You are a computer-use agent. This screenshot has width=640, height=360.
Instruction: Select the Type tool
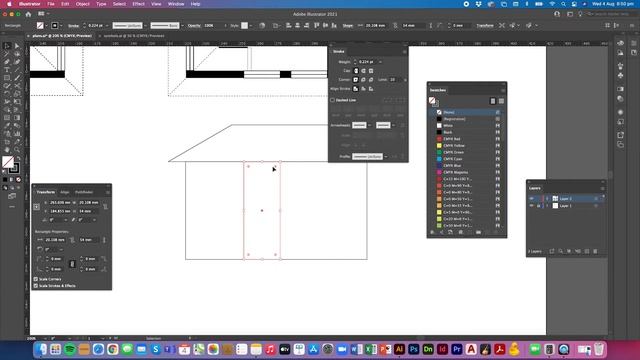pos(7,70)
